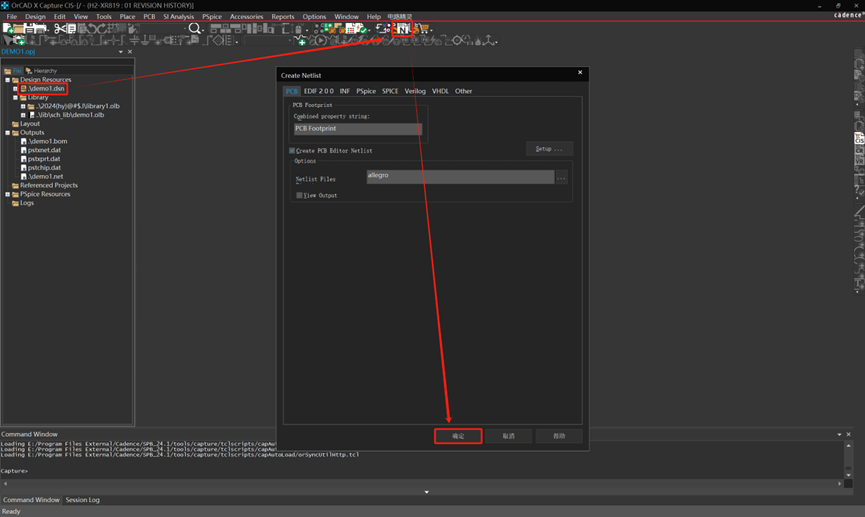Select the Logs folder
This screenshot has width=865, height=517.
(x=26, y=203)
